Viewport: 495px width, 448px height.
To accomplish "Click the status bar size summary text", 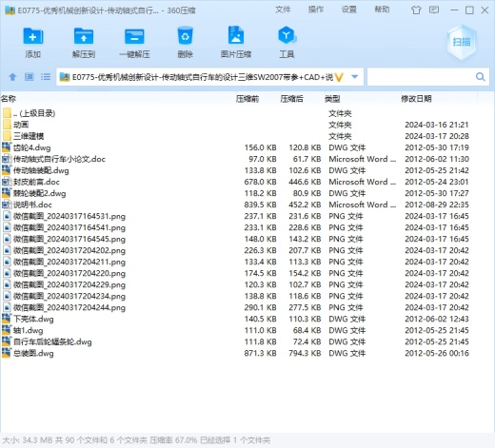I will 136,440.
